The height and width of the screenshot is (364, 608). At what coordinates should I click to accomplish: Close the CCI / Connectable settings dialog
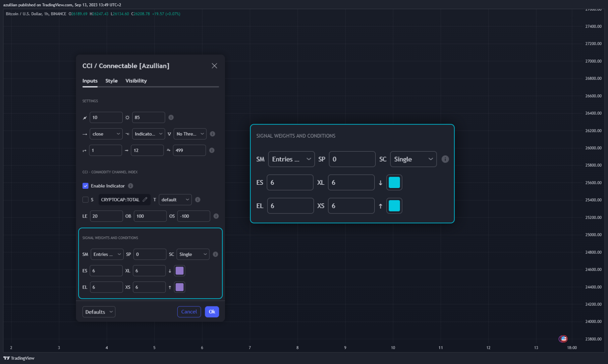(214, 66)
